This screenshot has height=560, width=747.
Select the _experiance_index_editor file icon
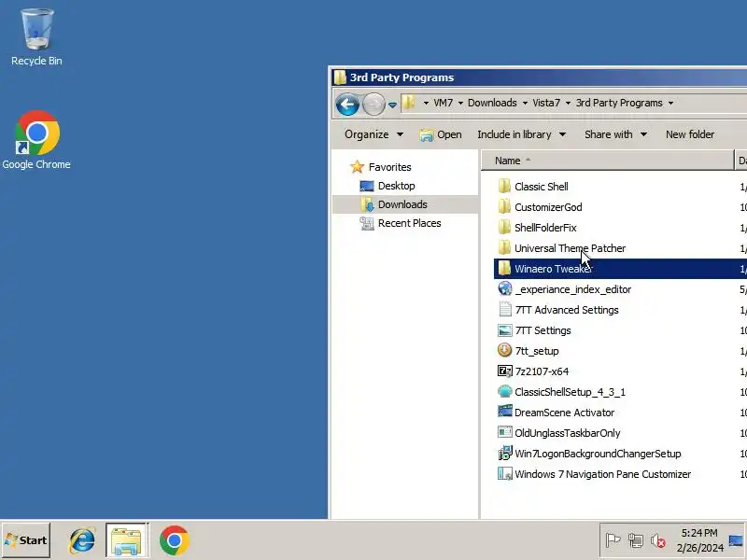(504, 288)
